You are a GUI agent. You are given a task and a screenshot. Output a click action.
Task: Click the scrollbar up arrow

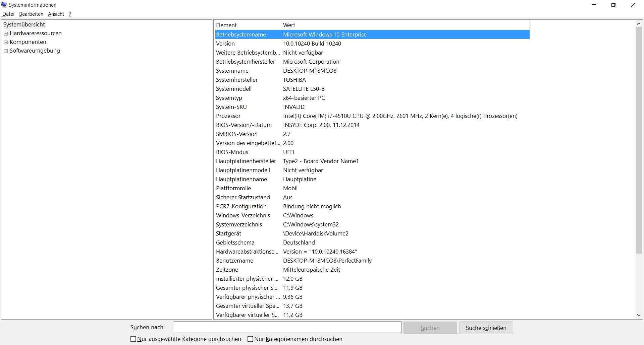[639, 24]
